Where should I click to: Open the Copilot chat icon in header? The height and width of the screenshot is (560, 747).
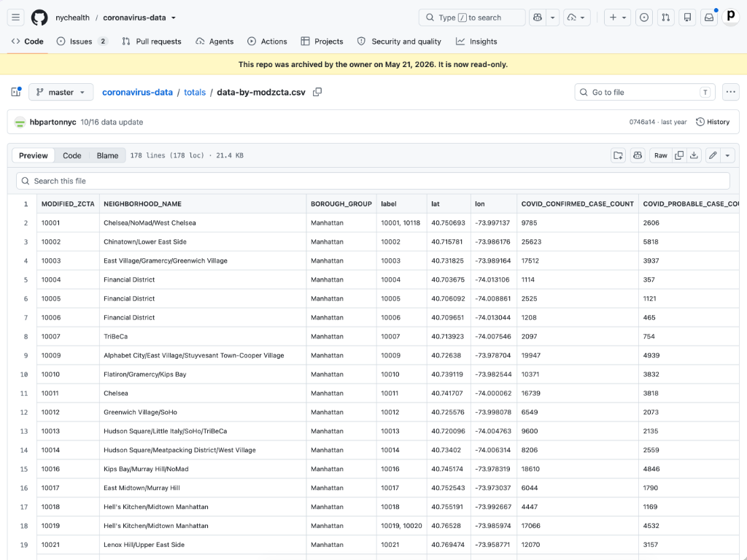[538, 17]
